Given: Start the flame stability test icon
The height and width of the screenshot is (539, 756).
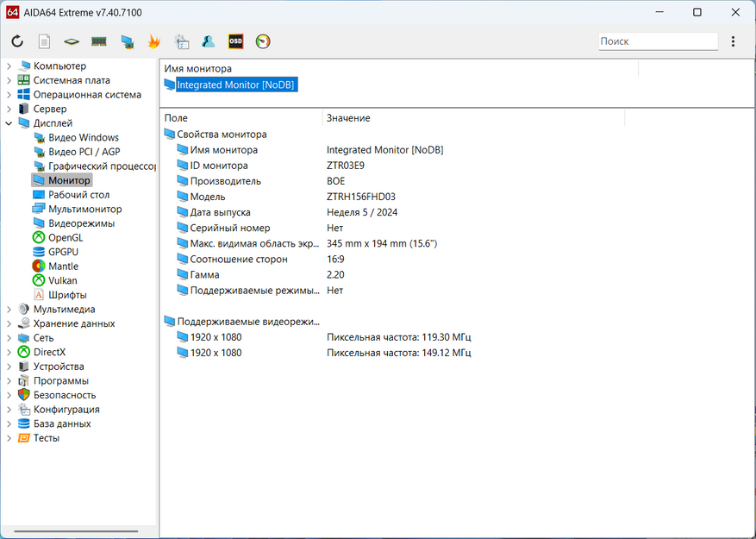Looking at the screenshot, I should [x=154, y=41].
